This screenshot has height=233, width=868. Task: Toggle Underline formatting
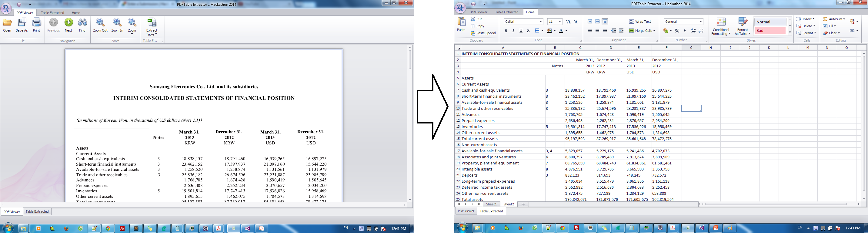[521, 31]
